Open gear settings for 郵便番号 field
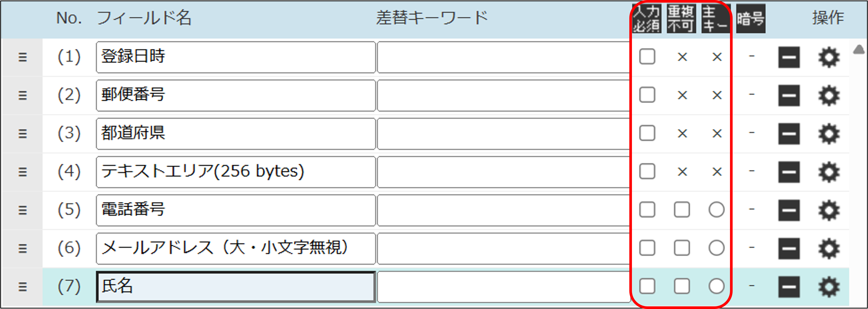 (x=829, y=96)
